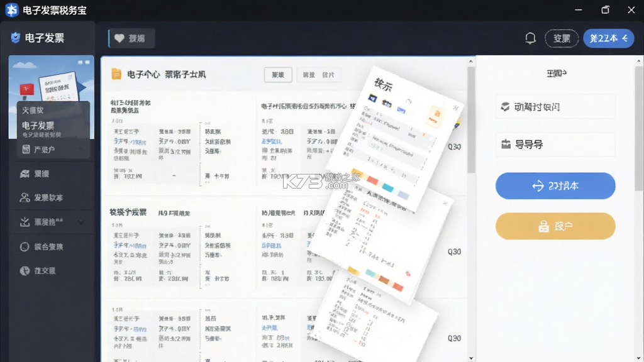The image size is (644, 362).
Task: Click the heading text atop the right panel
Action: pyautogui.click(x=557, y=74)
